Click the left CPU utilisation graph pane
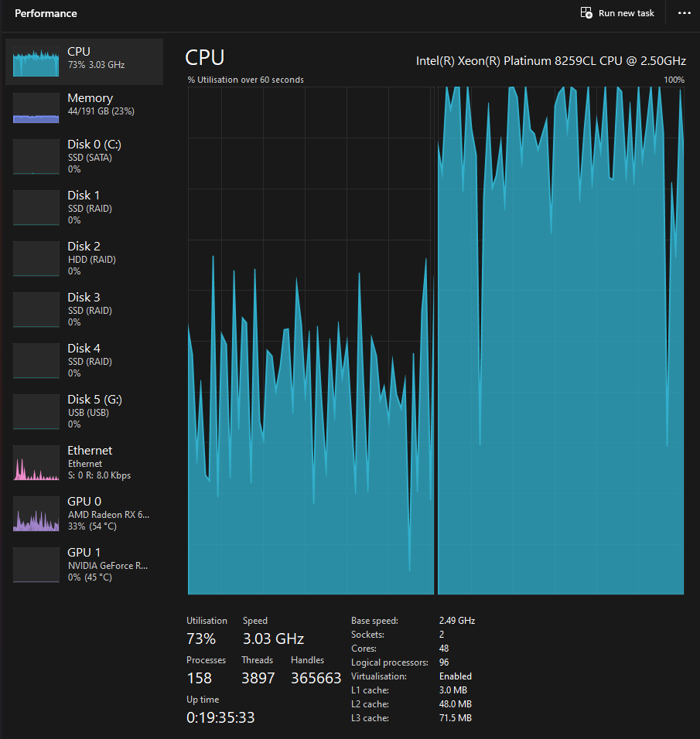 coord(310,340)
